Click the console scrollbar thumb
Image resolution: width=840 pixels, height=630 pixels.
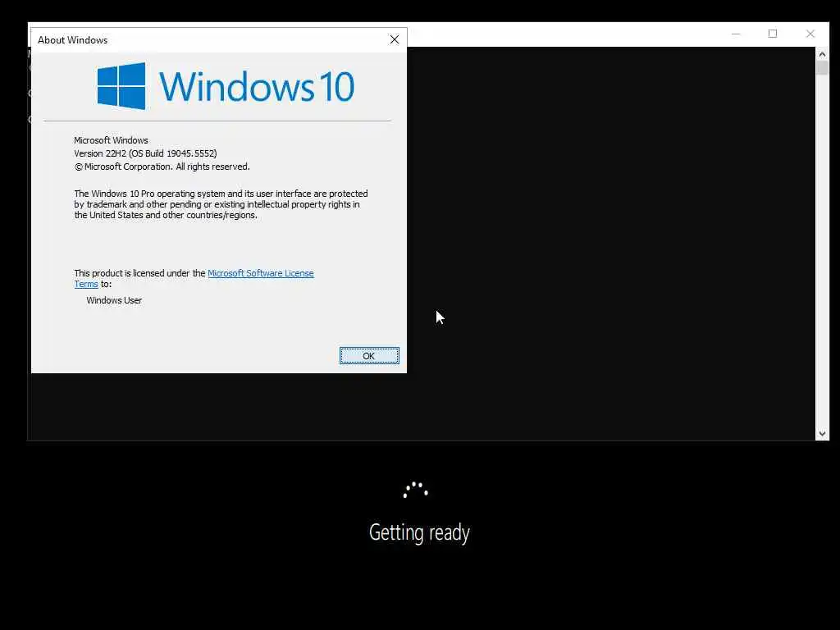pos(822,68)
